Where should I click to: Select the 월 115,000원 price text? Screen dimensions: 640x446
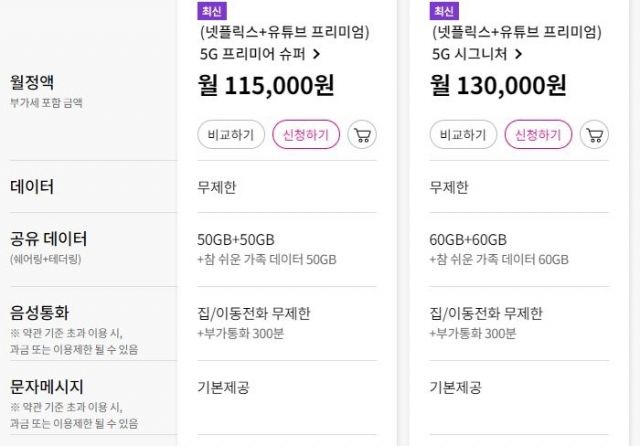(266, 87)
